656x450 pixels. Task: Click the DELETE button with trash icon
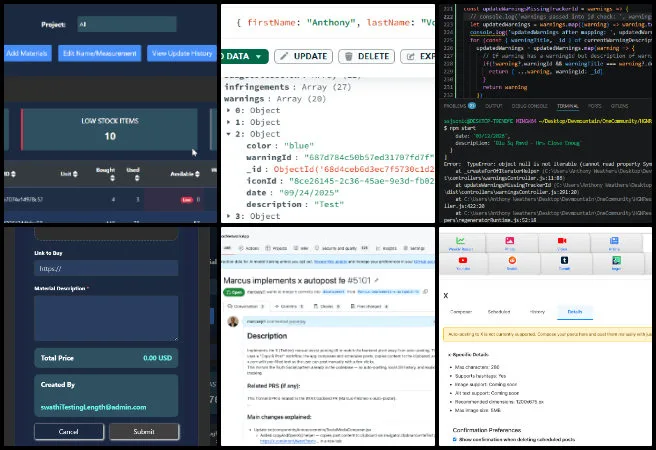coord(366,56)
